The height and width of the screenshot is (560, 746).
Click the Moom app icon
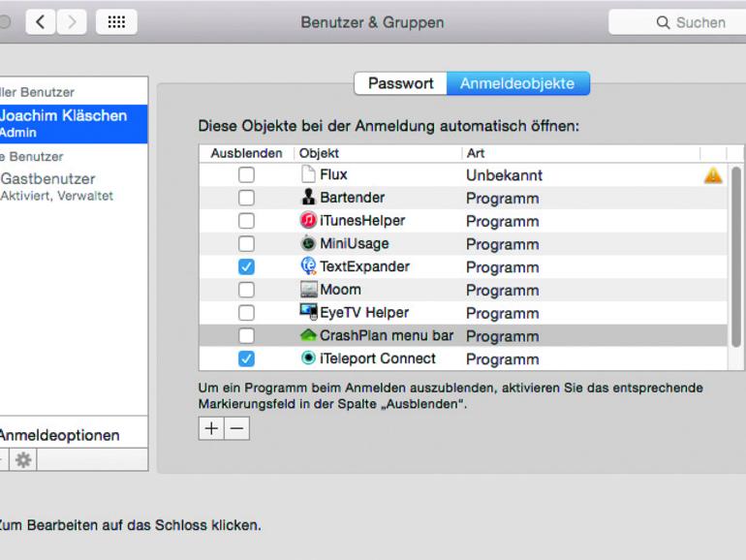[308, 290]
